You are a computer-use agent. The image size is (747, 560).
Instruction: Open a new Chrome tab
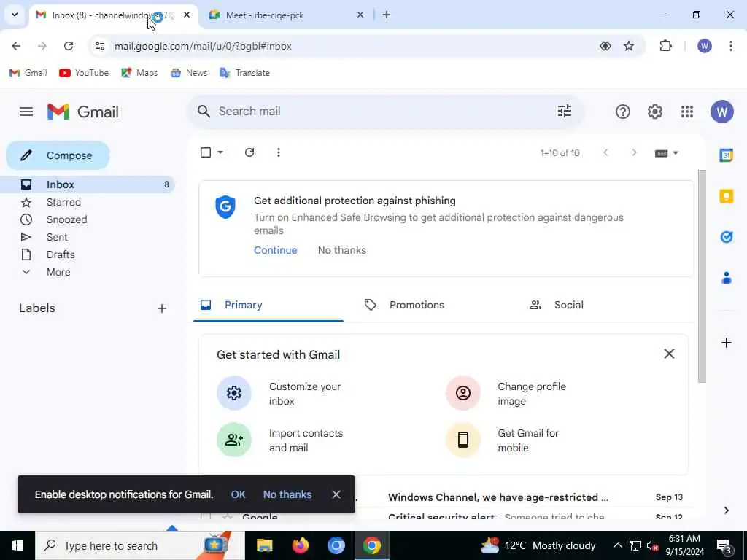[387, 15]
